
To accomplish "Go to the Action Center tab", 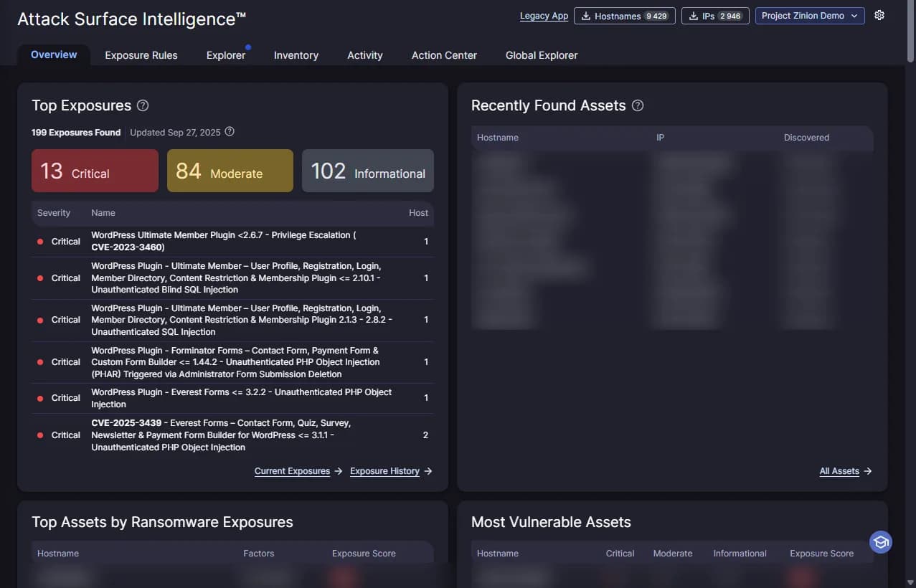I will [444, 55].
